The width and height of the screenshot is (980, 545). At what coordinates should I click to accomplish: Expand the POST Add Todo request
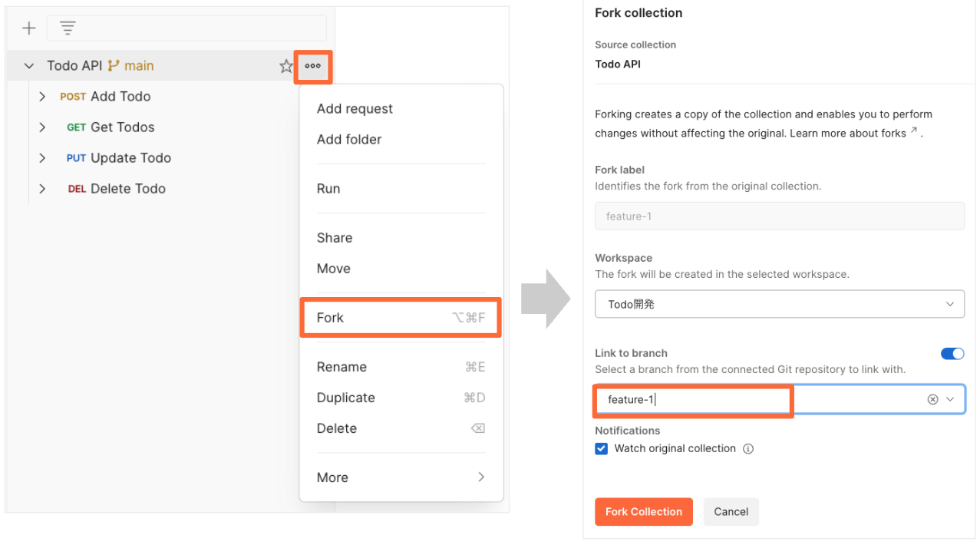coord(42,97)
